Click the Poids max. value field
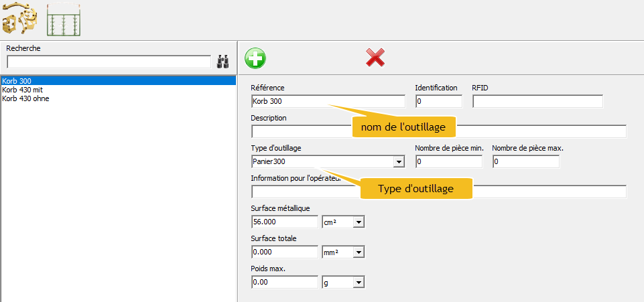Image resolution: width=644 pixels, height=302 pixels. 284,283
